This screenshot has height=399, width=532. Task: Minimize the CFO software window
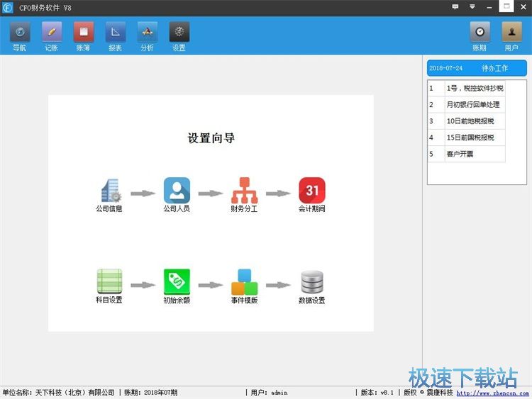pos(489,7)
